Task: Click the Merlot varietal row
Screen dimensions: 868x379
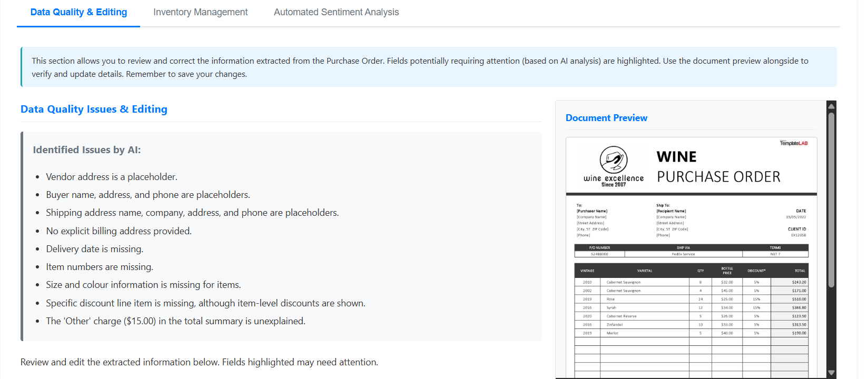Action: 691,333
